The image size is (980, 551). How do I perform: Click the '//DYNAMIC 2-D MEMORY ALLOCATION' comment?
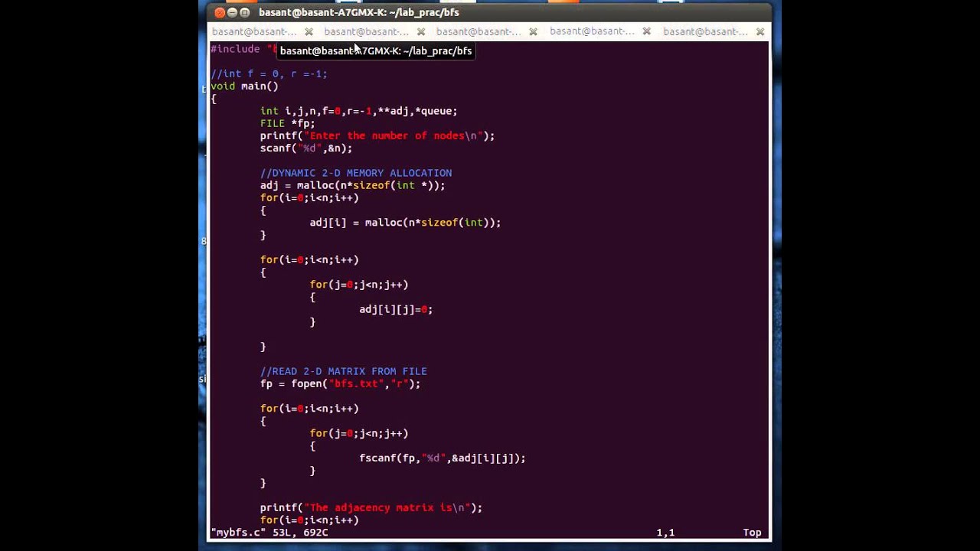(356, 173)
